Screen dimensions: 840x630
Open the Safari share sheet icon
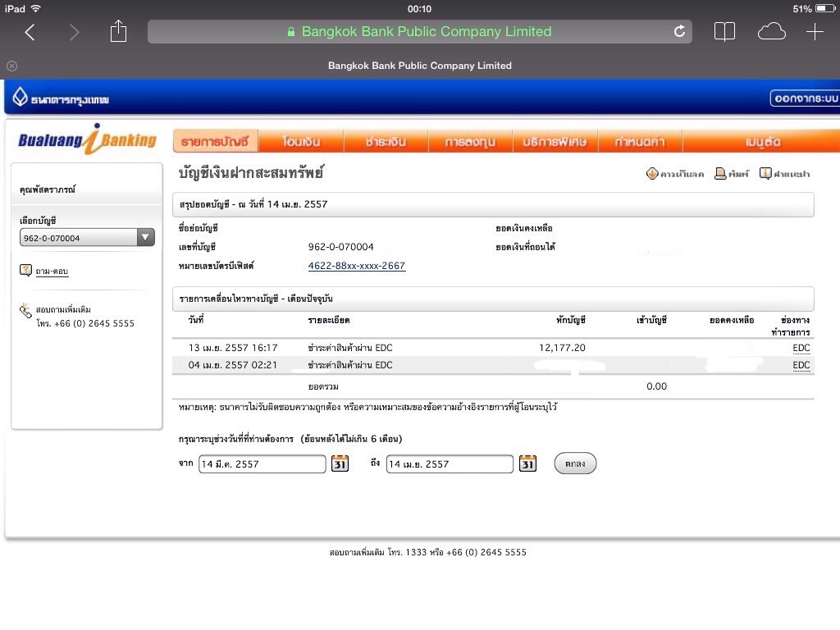[x=118, y=31]
